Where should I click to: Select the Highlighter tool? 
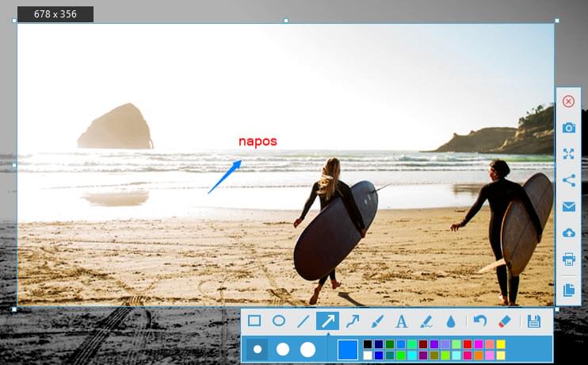(x=426, y=321)
